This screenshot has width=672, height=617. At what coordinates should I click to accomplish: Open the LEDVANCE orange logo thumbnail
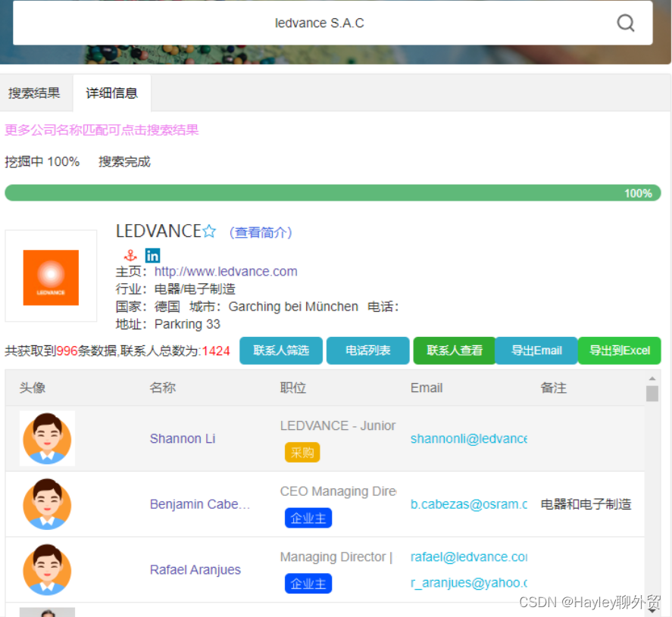(51, 277)
